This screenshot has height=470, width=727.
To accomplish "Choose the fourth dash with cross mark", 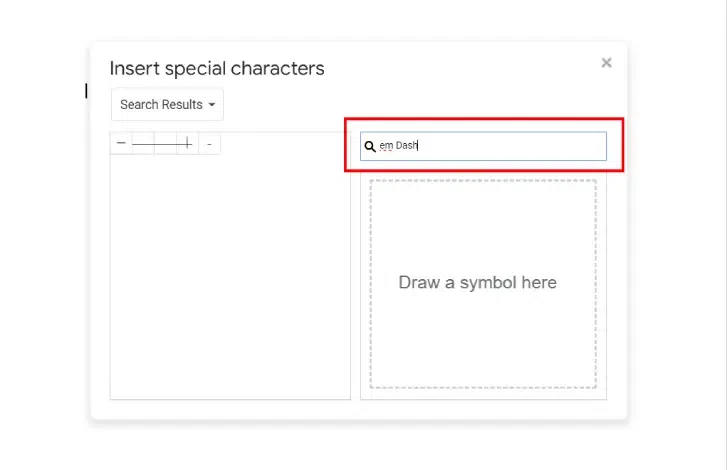I will click(187, 144).
